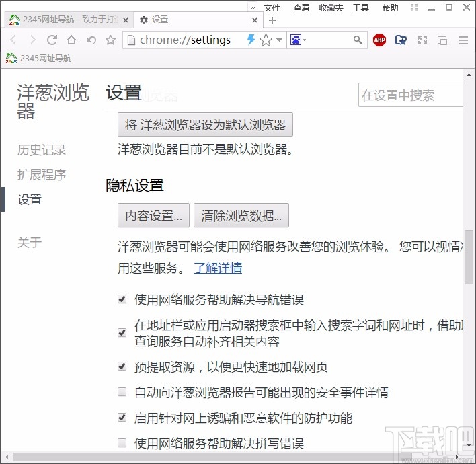Click the horizontal scrollbar thumb
The width and height of the screenshot is (476, 464).
coord(212,457)
